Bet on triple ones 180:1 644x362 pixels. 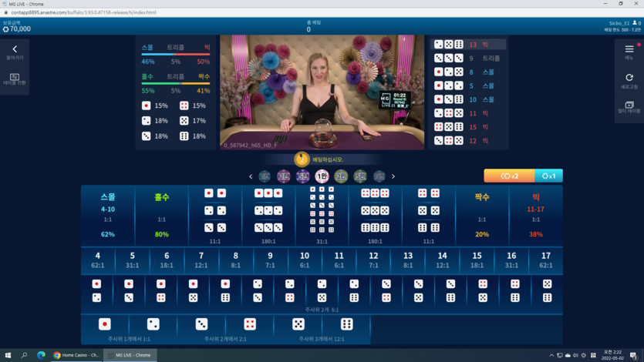tap(268, 193)
